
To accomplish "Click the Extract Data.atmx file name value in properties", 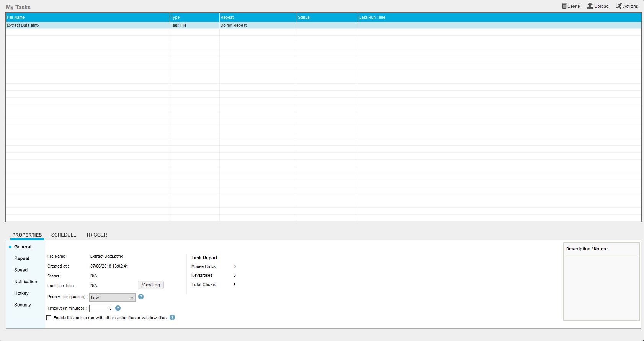I will (x=106, y=256).
